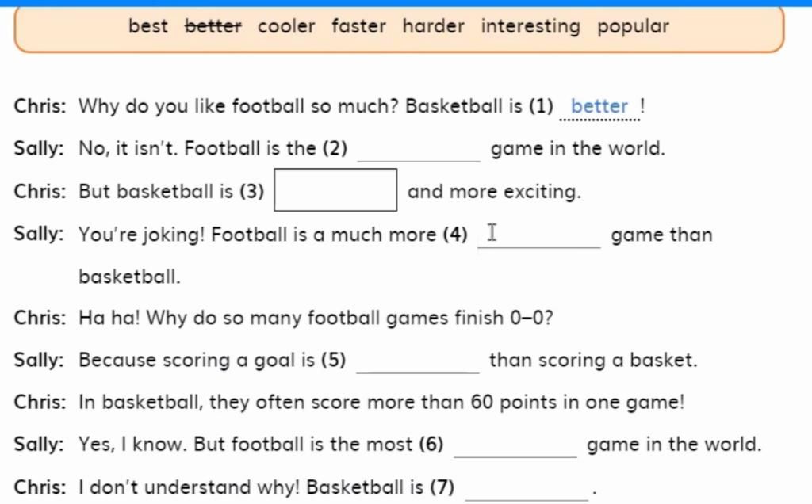
Task: Click blank (7) after 'Basketball is'
Action: click(527, 489)
